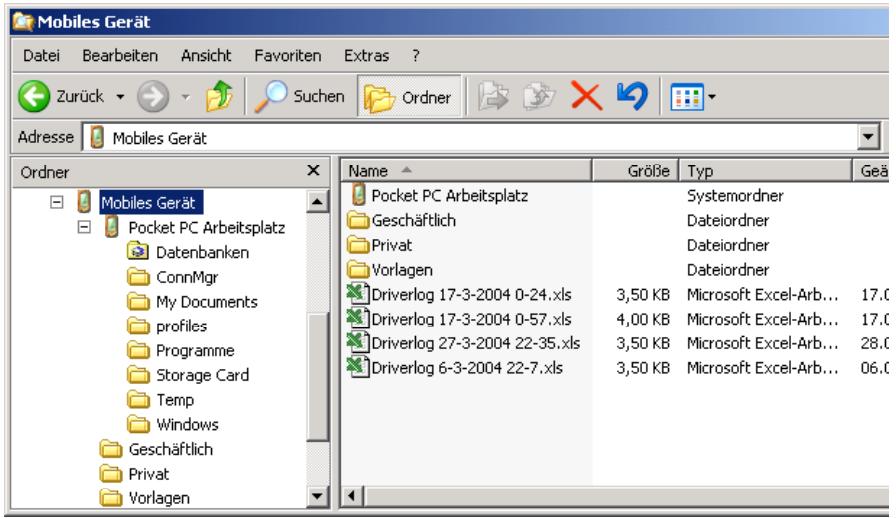896x518 pixels.
Task: Click the Copy To folder toolbar icon
Action: pos(539,96)
